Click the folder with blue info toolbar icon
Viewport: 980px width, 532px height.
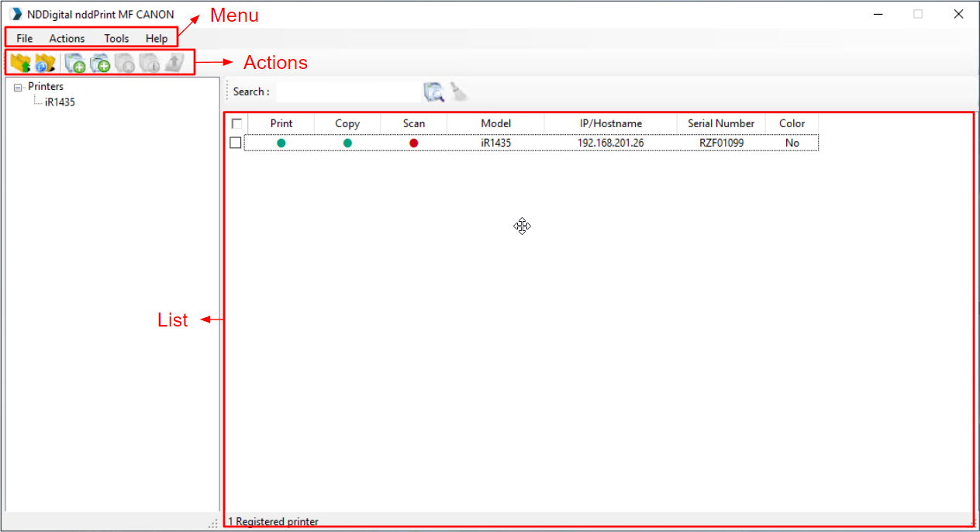point(46,64)
